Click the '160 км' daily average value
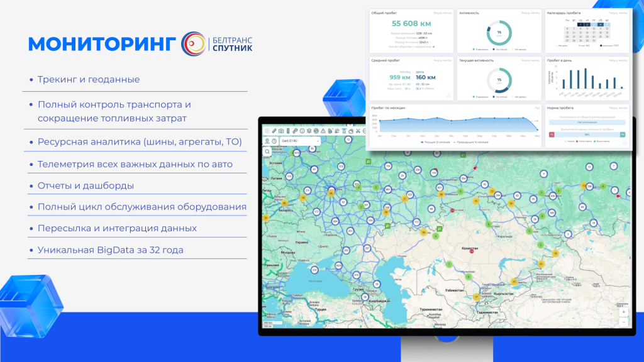Image resolution: width=644 pixels, height=362 pixels. click(426, 77)
